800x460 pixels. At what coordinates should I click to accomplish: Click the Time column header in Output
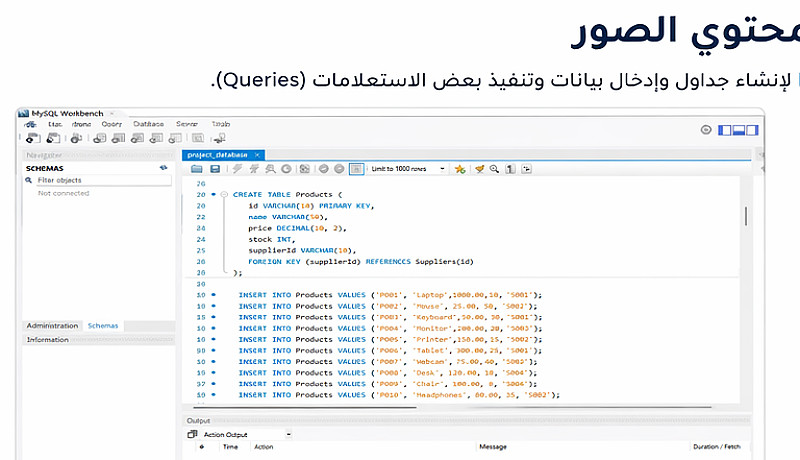[x=231, y=447]
